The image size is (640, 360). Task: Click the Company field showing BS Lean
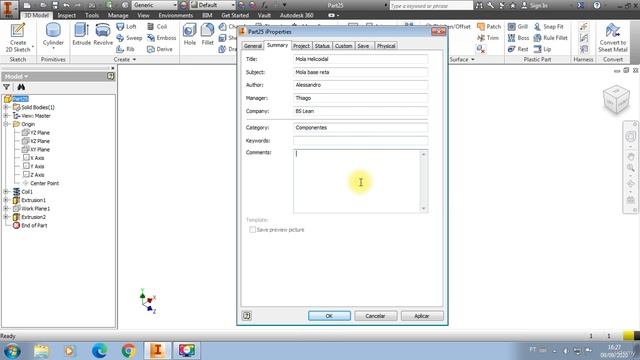360,111
